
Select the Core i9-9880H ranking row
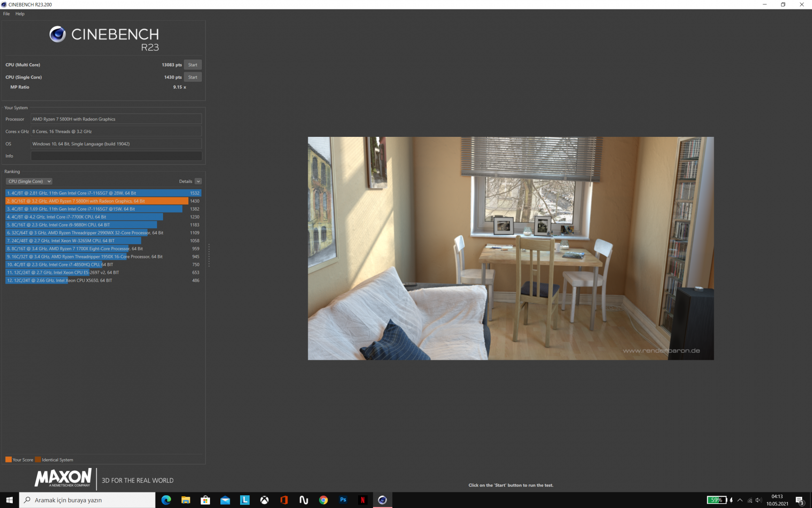pyautogui.click(x=103, y=225)
